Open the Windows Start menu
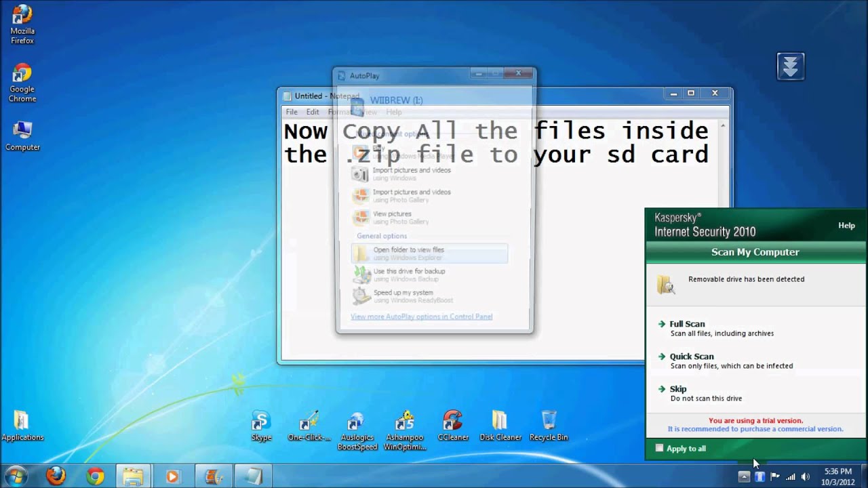The width and height of the screenshot is (868, 488). click(x=16, y=476)
